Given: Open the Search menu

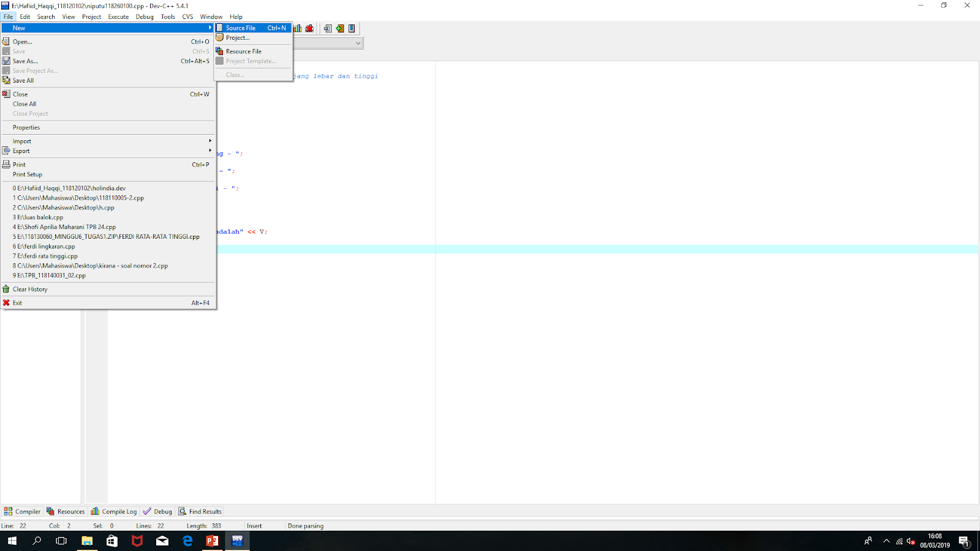Looking at the screenshot, I should click(46, 17).
